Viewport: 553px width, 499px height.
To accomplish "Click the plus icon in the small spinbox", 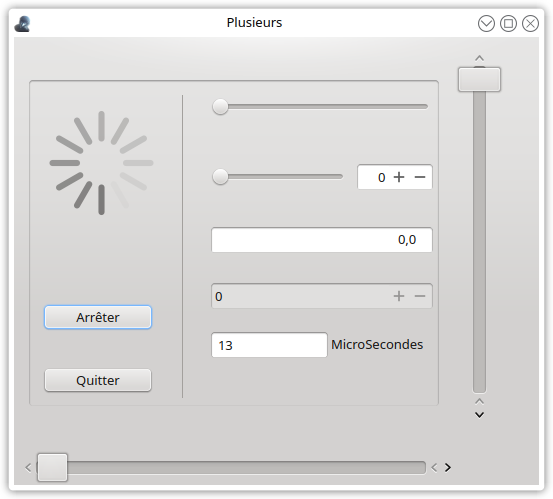I will tap(399, 177).
